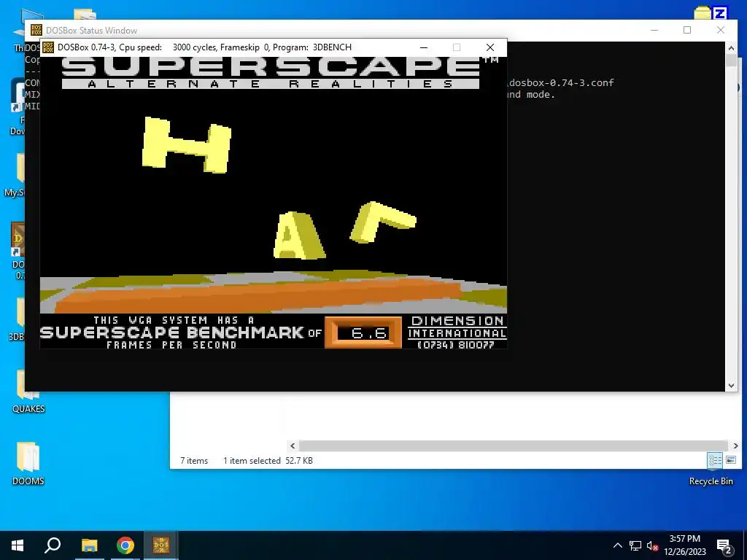Viewport: 747px width, 560px height.
Task: Click 'dosbox-0.74-3.conf' text in status window
Action: point(561,82)
